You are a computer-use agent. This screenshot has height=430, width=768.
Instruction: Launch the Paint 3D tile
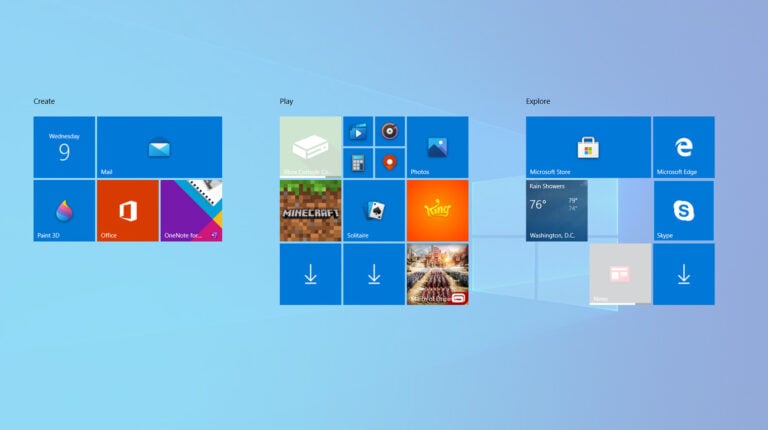[x=64, y=211]
